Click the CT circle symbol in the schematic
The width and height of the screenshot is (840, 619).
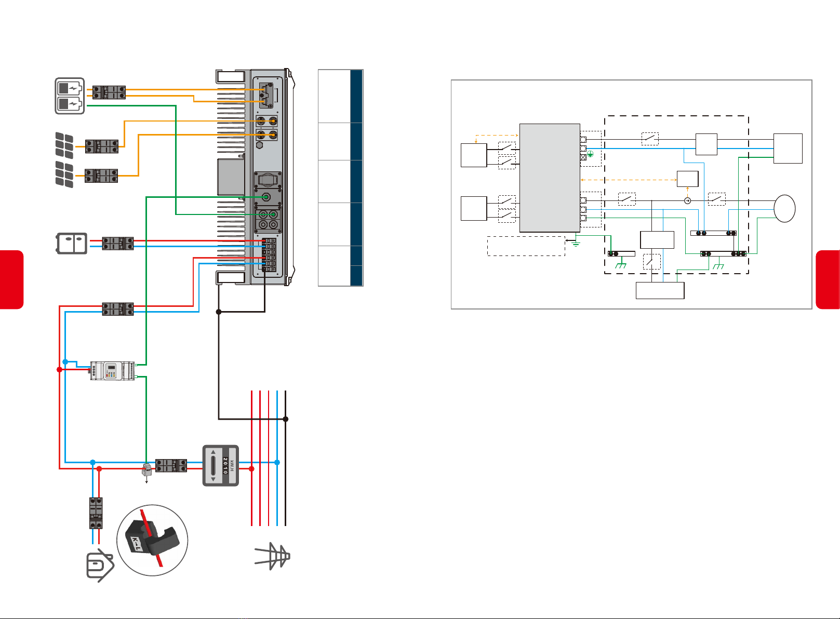(687, 201)
